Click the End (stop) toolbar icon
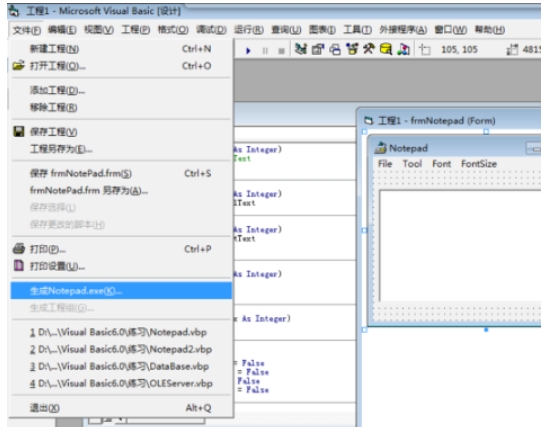This screenshot has height=427, width=550. tap(281, 51)
